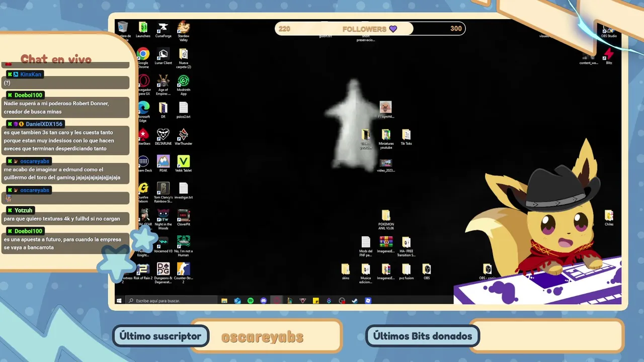Open the Chiles folder
The height and width of the screenshot is (362, 644).
click(609, 218)
